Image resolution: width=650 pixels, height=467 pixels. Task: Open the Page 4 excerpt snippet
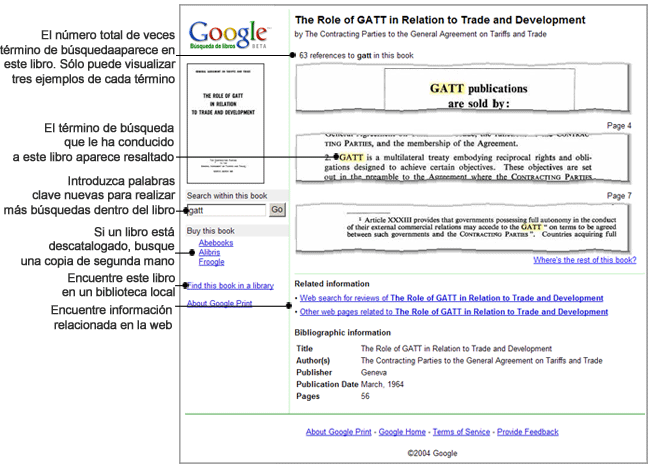[462, 158]
